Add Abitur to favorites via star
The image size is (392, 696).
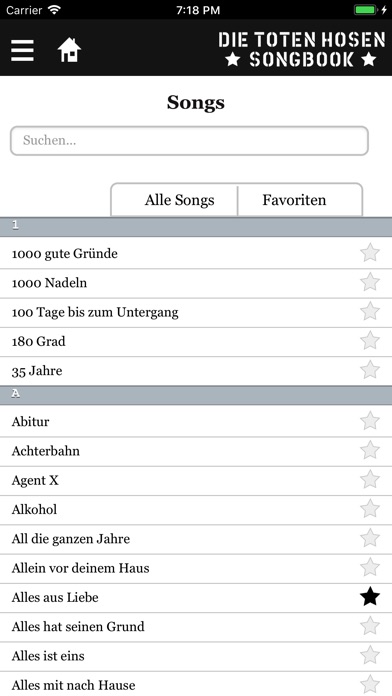(370, 421)
